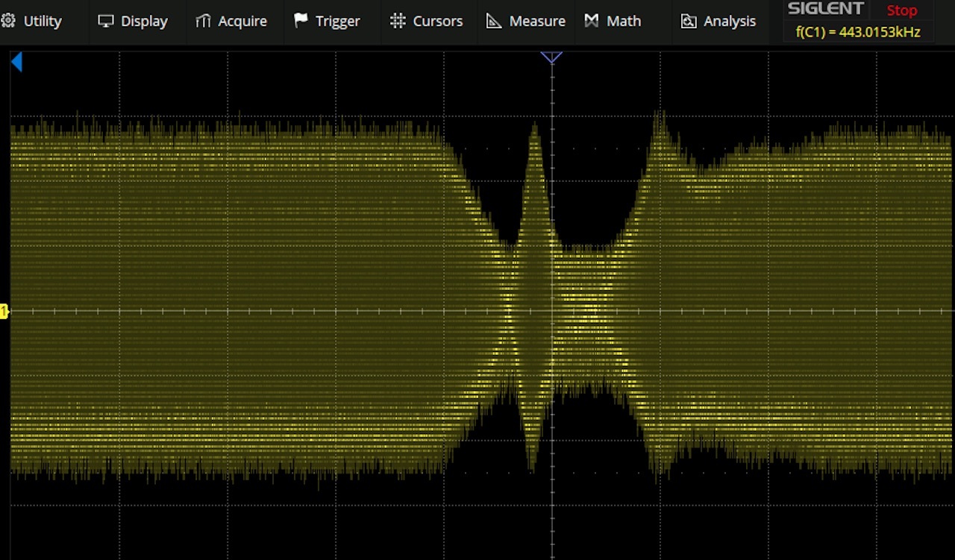Click the waveform icon beside Acquire
This screenshot has height=560, width=955.
203,21
